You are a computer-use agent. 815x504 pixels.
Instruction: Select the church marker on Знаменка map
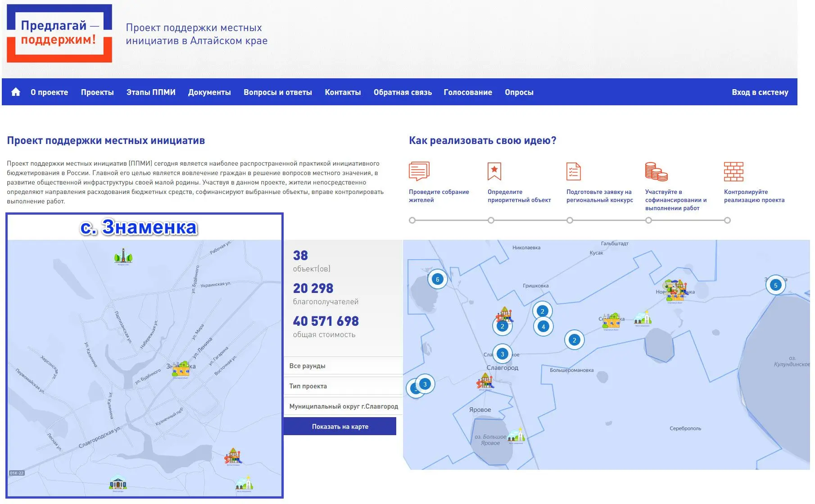click(x=244, y=483)
